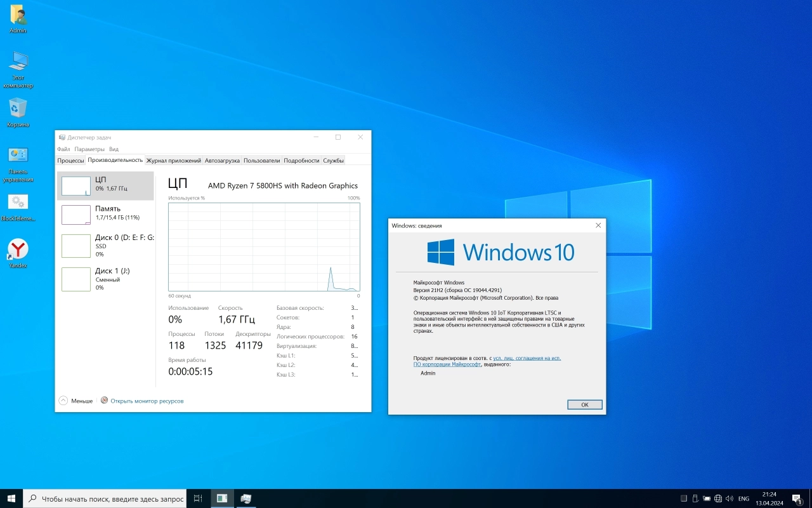Select the 'Этот компьютер' desktop icon
The width and height of the screenshot is (812, 508).
(x=18, y=69)
